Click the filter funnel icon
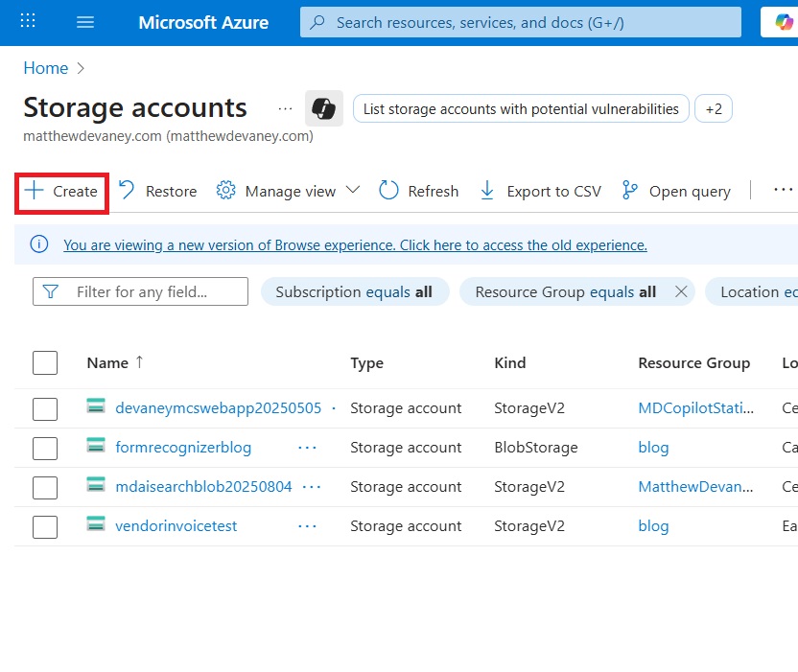 tap(51, 291)
